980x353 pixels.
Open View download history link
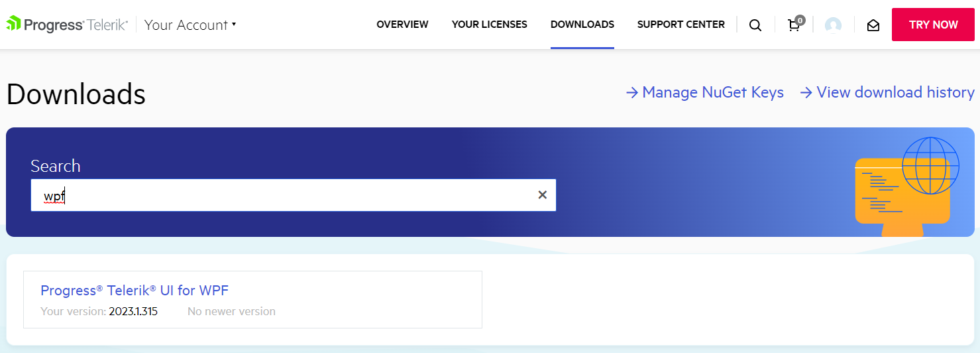pyautogui.click(x=887, y=92)
